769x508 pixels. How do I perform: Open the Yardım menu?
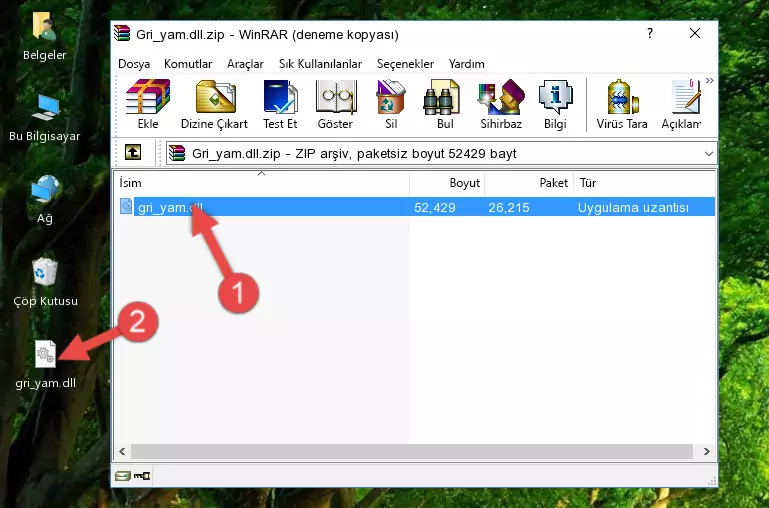tap(466, 64)
